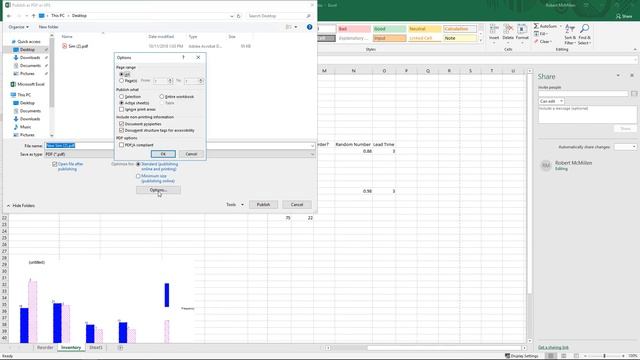Screen dimensions: 640x360
Task: Open the change view dropdown in file dialog
Action: 296,27
